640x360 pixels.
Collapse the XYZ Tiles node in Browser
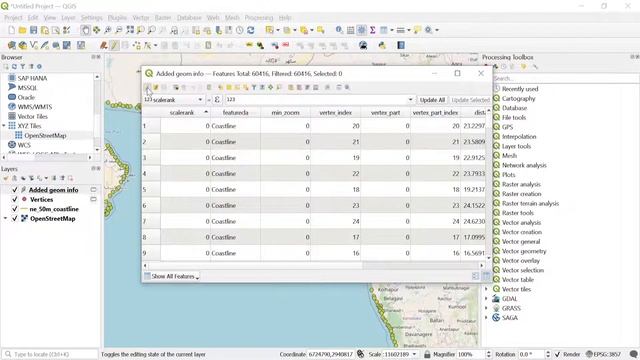pos(4,126)
